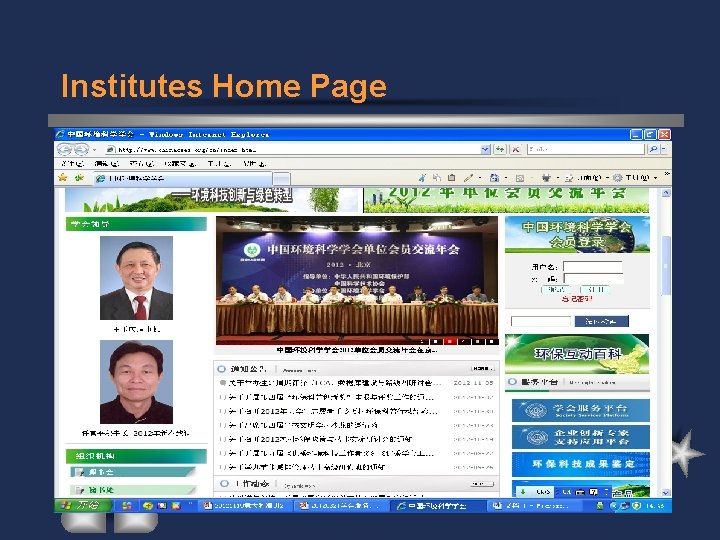Open the 工具(T) Tools menu
The height and width of the screenshot is (540, 720).
click(219, 163)
